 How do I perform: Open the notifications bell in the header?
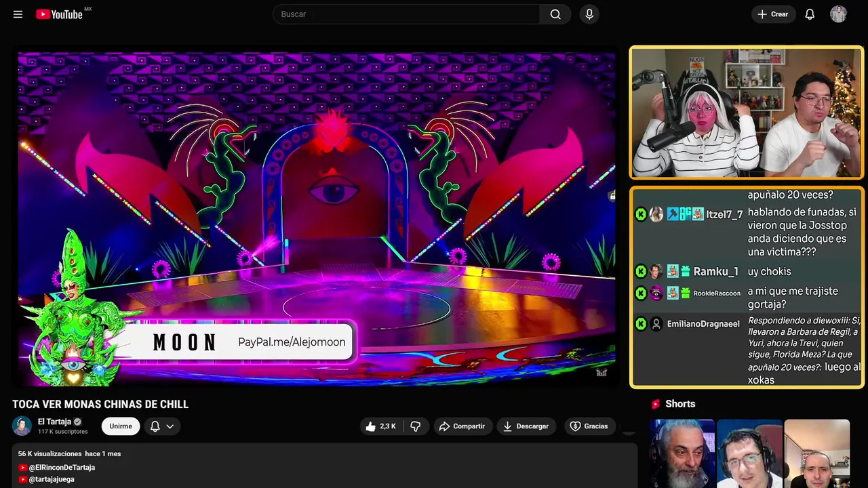pos(810,14)
